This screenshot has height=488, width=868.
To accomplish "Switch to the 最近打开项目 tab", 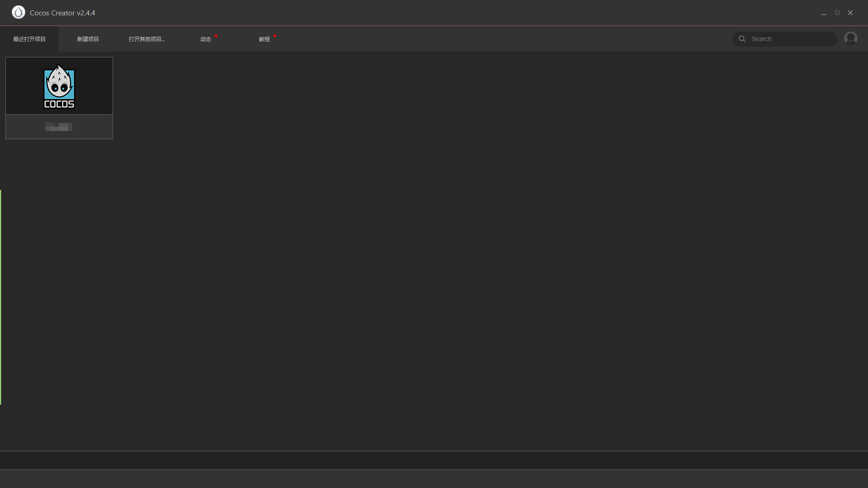I will 29,39.
